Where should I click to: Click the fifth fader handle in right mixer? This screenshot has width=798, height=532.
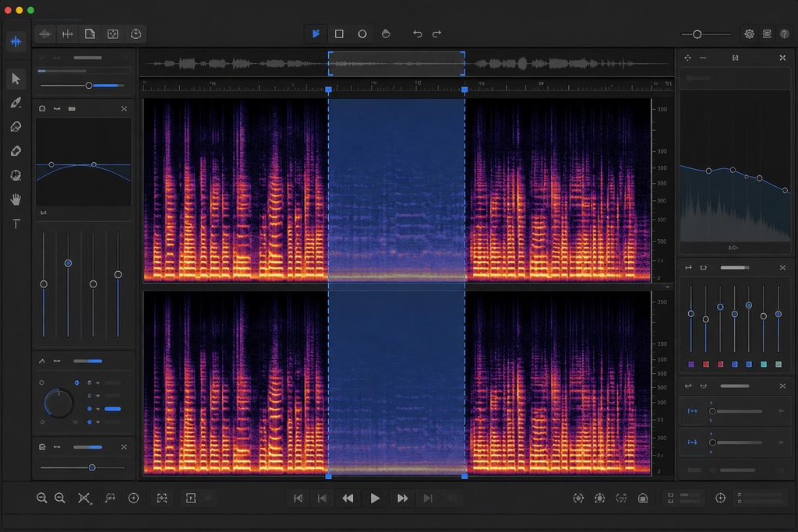[749, 305]
